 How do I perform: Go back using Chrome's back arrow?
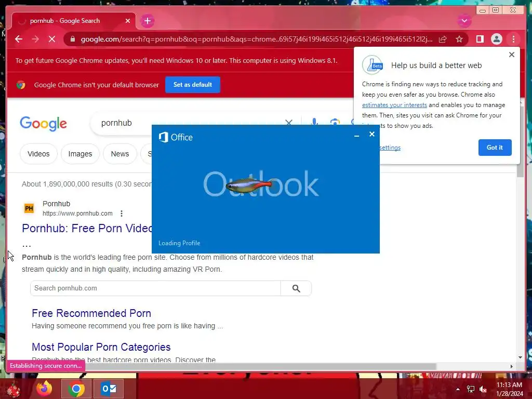pos(19,39)
